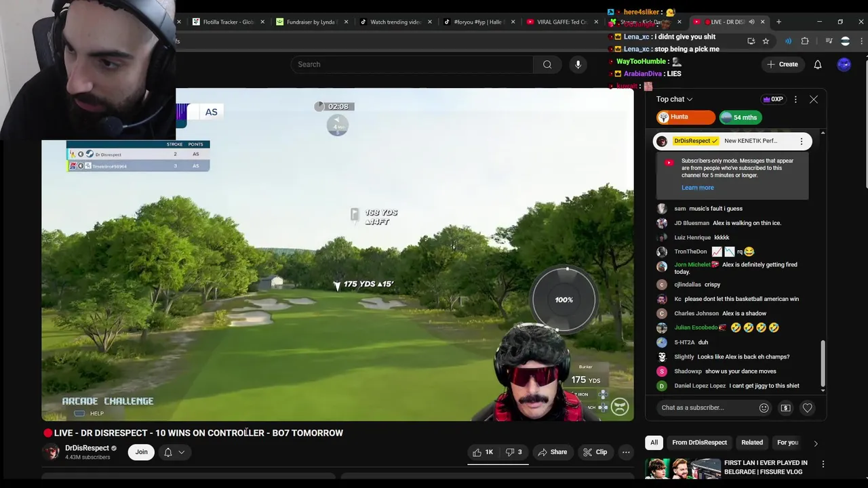Screen dimensions: 868x488
Task: Open browser media control icon
Action: [829, 41]
